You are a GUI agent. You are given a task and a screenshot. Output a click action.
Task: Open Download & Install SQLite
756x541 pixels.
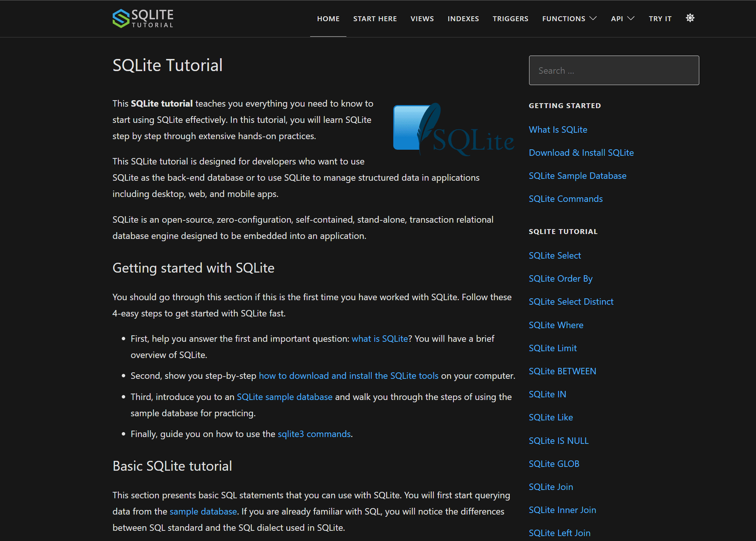click(581, 152)
